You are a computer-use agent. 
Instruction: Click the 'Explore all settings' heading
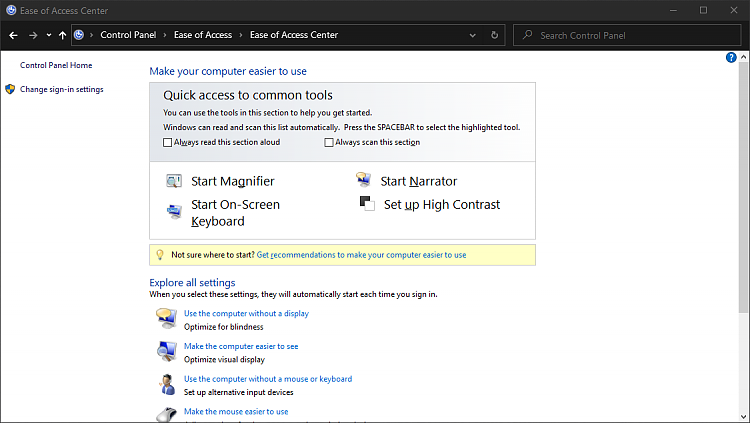click(x=192, y=282)
